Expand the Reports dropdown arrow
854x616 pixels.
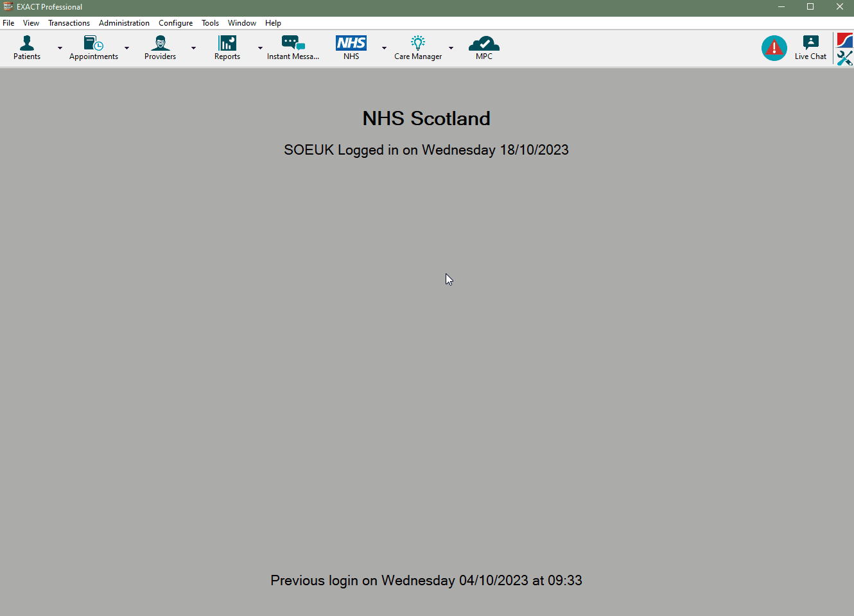260,48
